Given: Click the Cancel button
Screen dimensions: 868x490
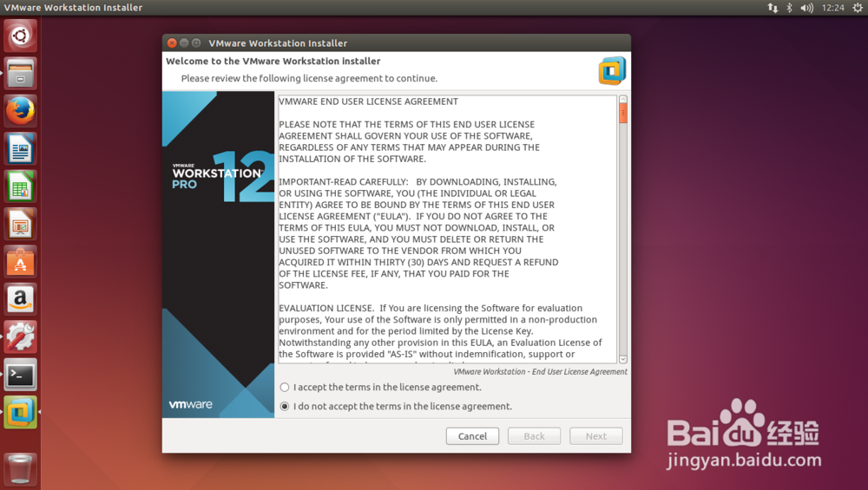Looking at the screenshot, I should pyautogui.click(x=472, y=436).
